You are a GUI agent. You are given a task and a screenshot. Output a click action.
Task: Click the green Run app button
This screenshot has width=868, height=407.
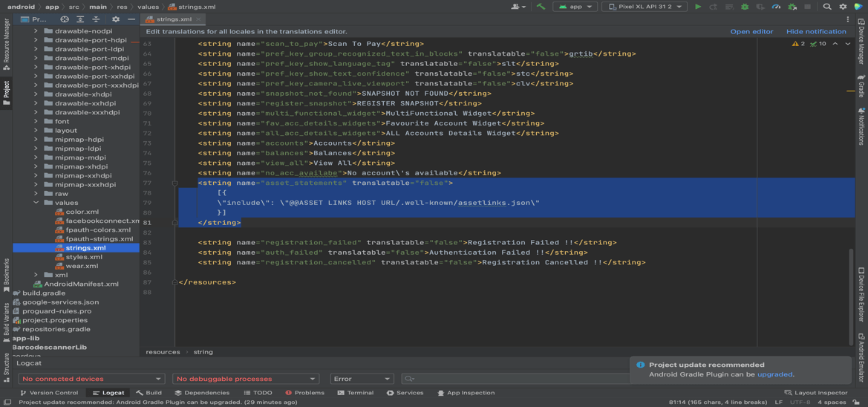(698, 7)
